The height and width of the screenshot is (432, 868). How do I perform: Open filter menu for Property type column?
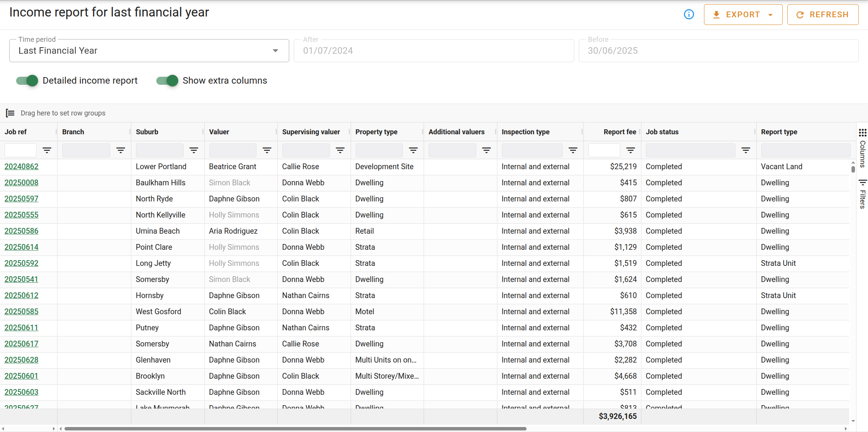coord(413,150)
